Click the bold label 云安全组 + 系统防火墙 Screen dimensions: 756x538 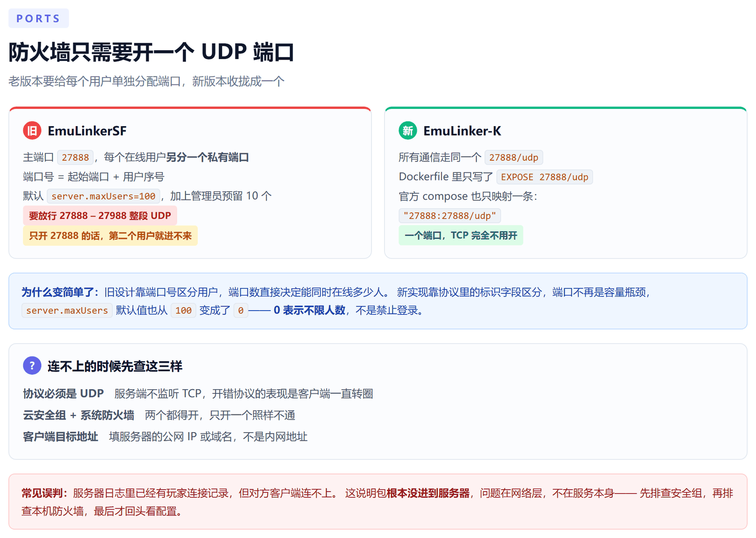tap(79, 415)
